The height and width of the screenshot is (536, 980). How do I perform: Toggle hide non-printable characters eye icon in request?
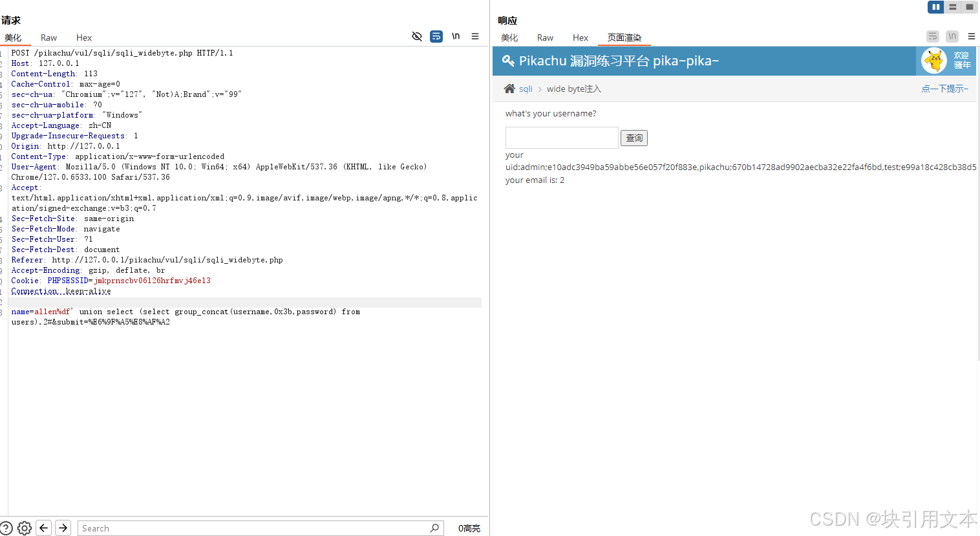click(417, 36)
